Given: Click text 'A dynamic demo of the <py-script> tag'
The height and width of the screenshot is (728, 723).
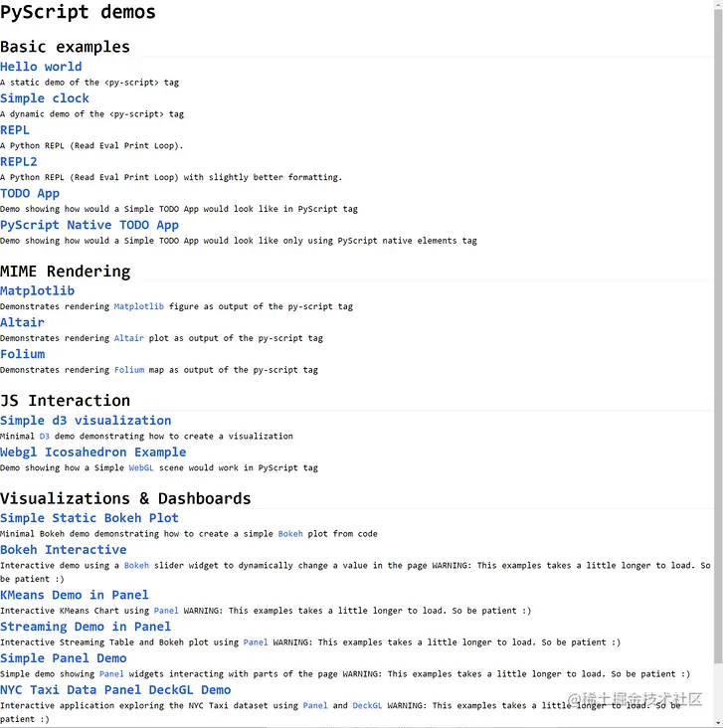Looking at the screenshot, I should [x=91, y=114].
